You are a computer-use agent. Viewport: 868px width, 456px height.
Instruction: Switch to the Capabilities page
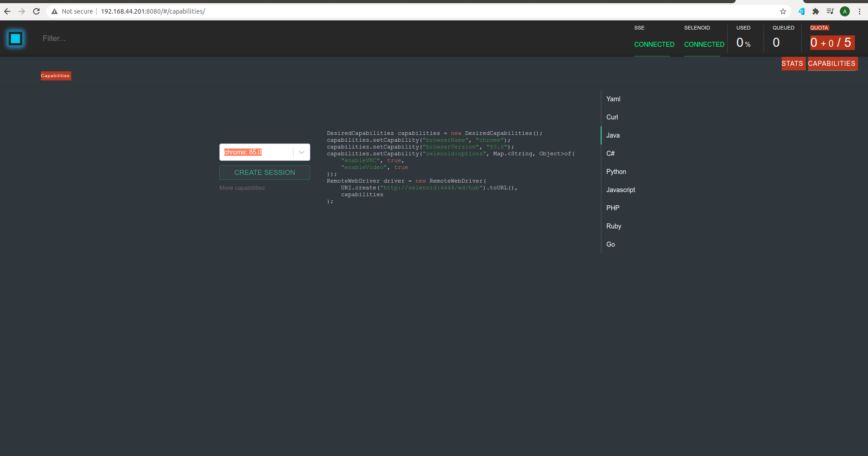tap(832, 64)
